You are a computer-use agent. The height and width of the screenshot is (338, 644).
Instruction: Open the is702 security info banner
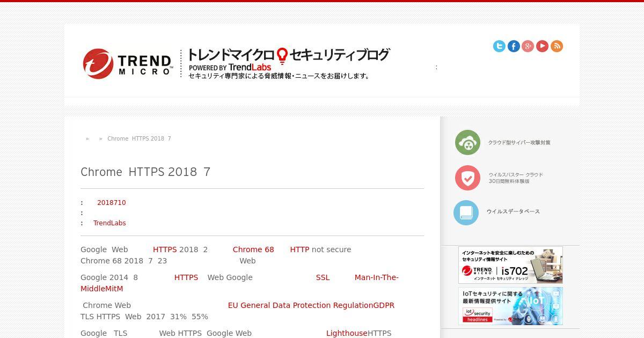point(510,265)
